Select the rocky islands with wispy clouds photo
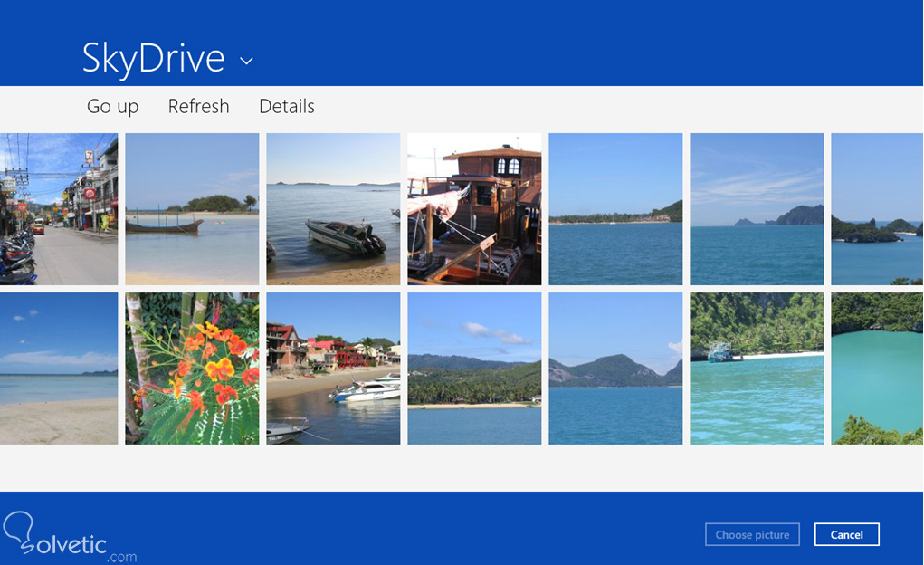This screenshot has height=565, width=924. [x=757, y=209]
